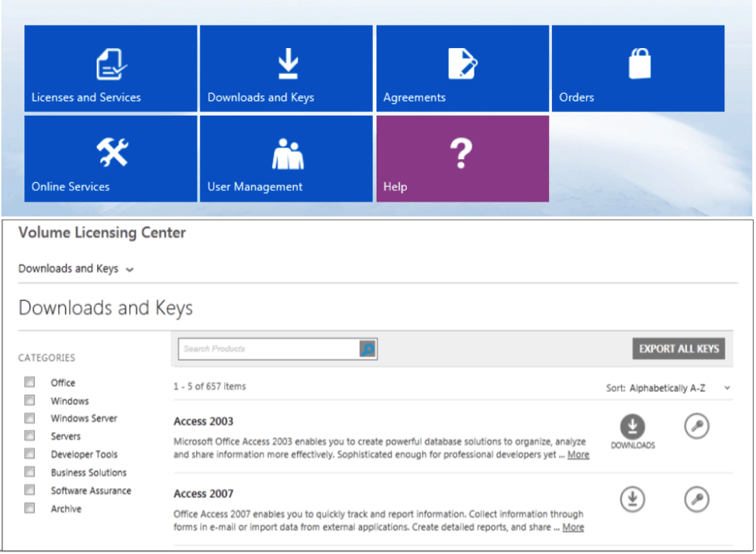This screenshot has width=756, height=554.
Task: Click the key icon for Access 2003
Action: tap(697, 427)
